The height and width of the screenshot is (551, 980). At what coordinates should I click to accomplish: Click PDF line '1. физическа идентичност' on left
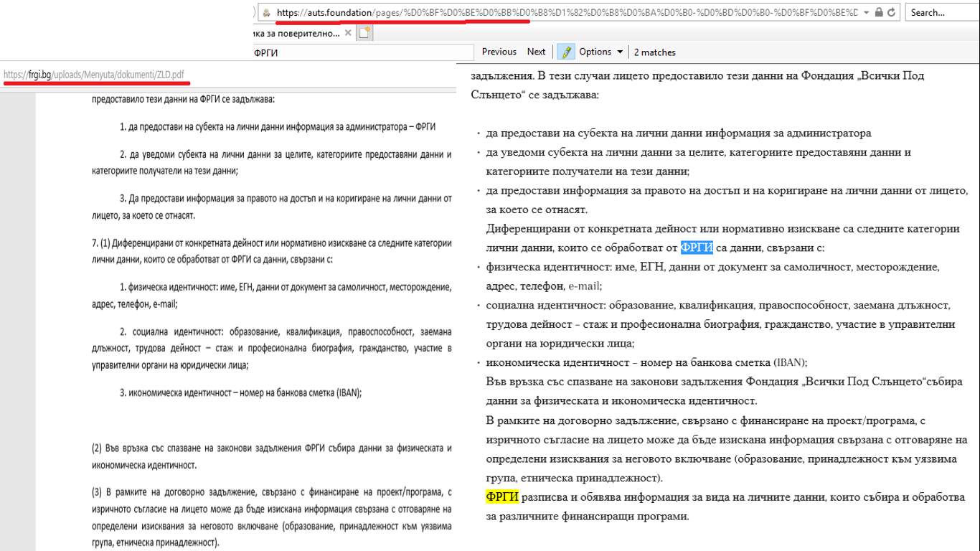[272, 295]
